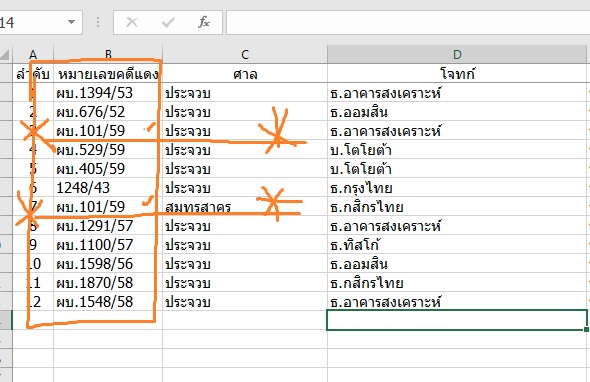Select cell ผบ.1598/56

coord(108,263)
